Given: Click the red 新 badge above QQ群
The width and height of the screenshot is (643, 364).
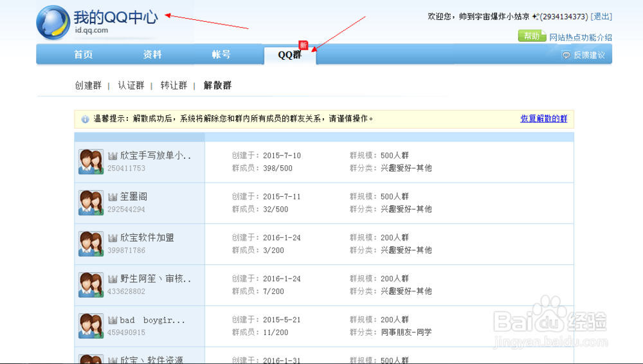Looking at the screenshot, I should coord(303,45).
